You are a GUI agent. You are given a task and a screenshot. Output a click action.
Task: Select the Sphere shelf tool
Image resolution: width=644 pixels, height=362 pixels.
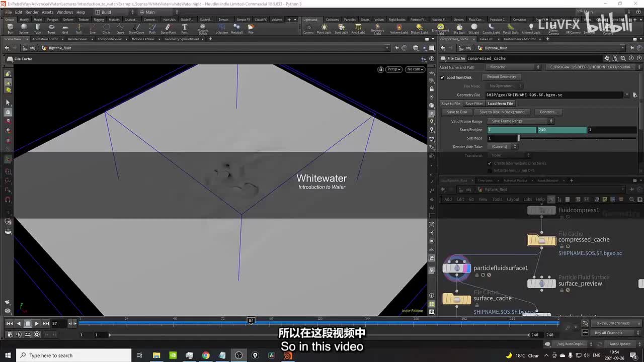coord(24,29)
